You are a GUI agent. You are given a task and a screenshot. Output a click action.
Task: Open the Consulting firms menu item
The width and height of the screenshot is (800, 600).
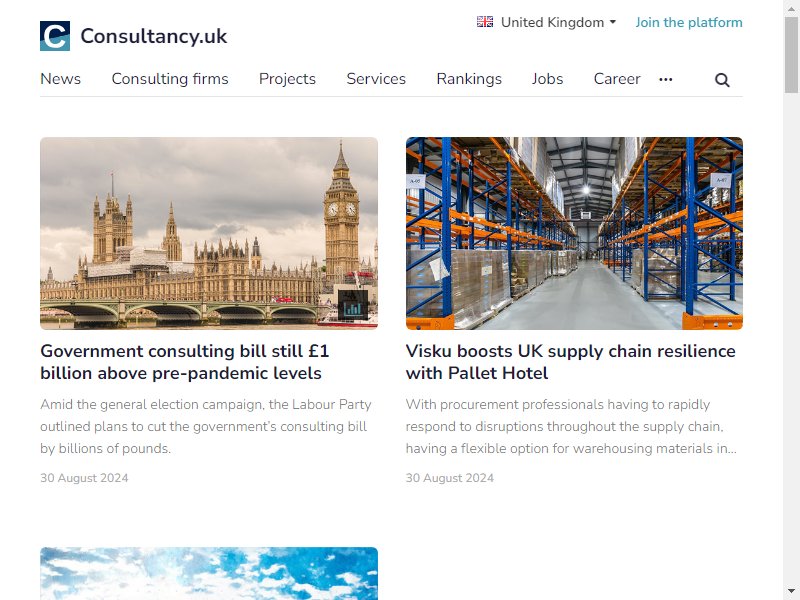(170, 79)
